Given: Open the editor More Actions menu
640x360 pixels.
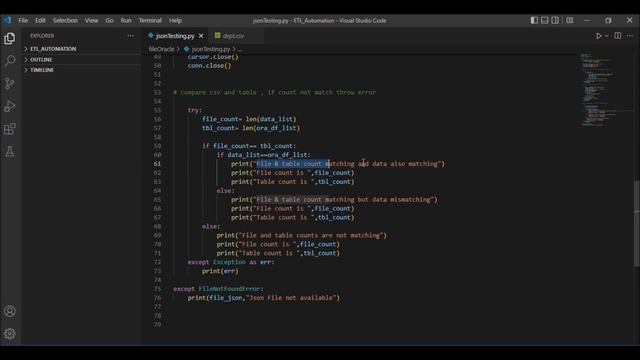Looking at the screenshot, I should (x=630, y=36).
